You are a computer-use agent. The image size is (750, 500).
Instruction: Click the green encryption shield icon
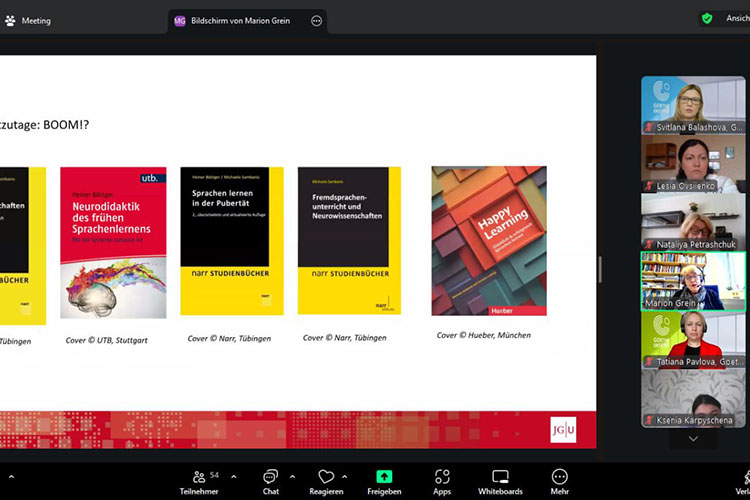[x=707, y=18]
